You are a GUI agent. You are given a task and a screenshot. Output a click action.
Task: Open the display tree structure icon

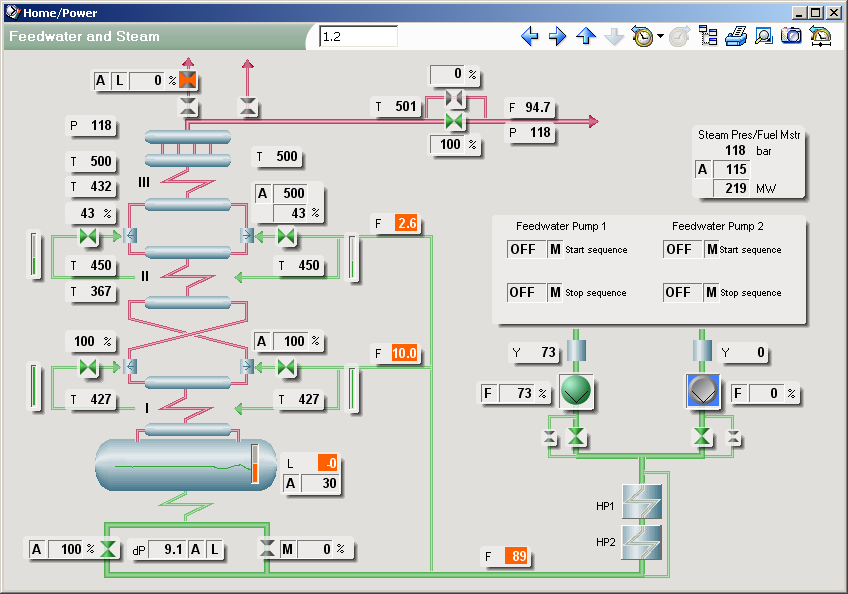[708, 36]
